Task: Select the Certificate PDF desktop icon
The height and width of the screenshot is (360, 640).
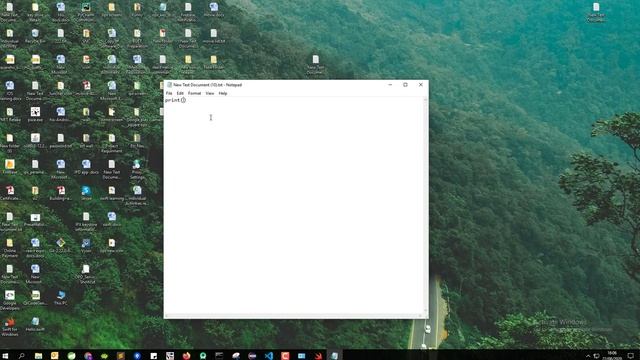Action: point(10,193)
